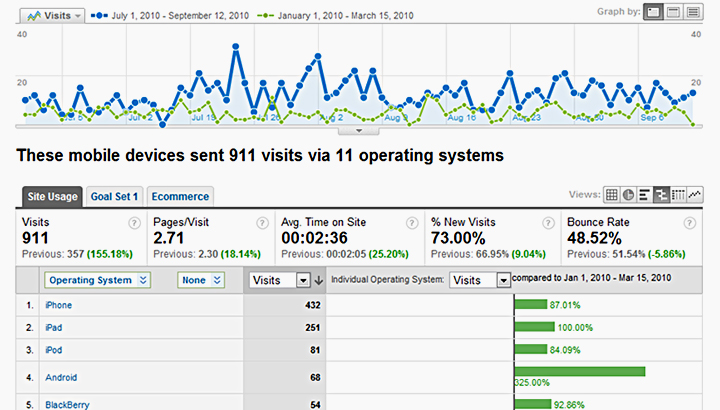Open the None secondary dimension dropdown
Screen dimensions: 720x410
coord(201,280)
